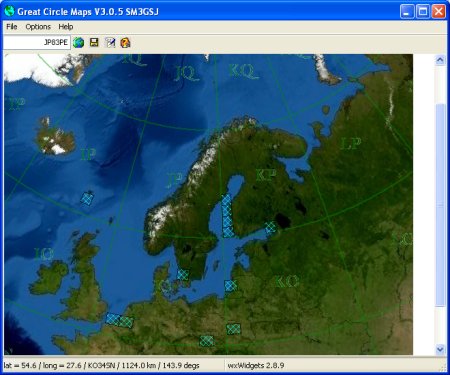Click the KP grid label on Finland
The height and width of the screenshot is (375, 450).
point(266,175)
